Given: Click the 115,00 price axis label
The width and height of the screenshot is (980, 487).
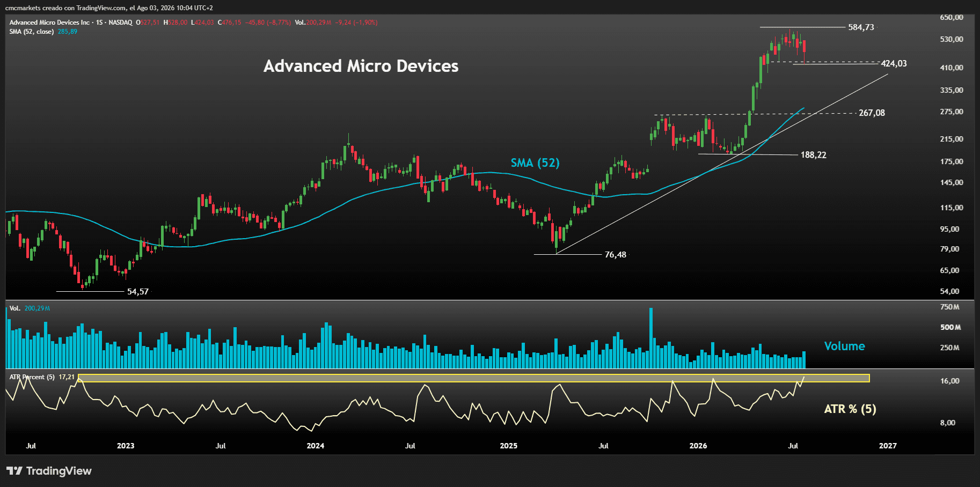Looking at the screenshot, I should point(952,208).
